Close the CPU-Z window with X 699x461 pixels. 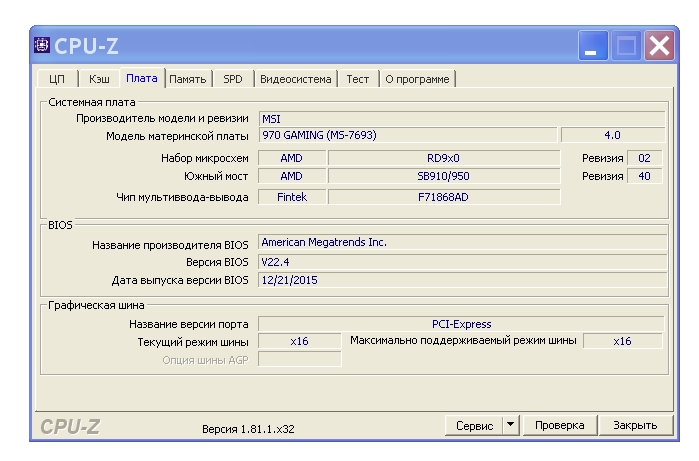(x=658, y=45)
